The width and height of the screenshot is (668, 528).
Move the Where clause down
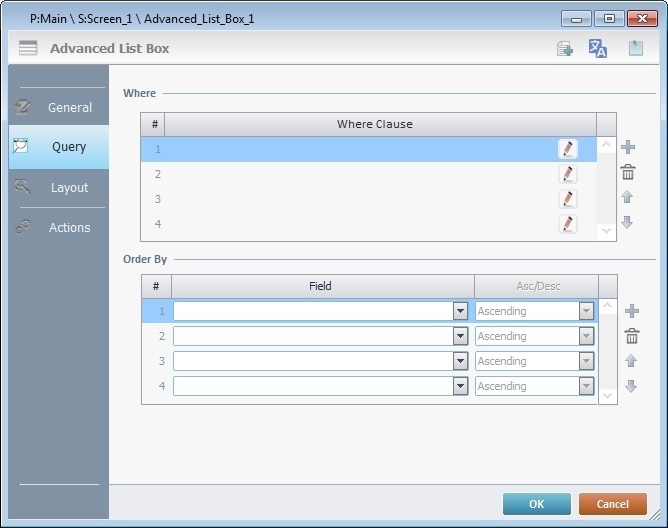coord(628,222)
